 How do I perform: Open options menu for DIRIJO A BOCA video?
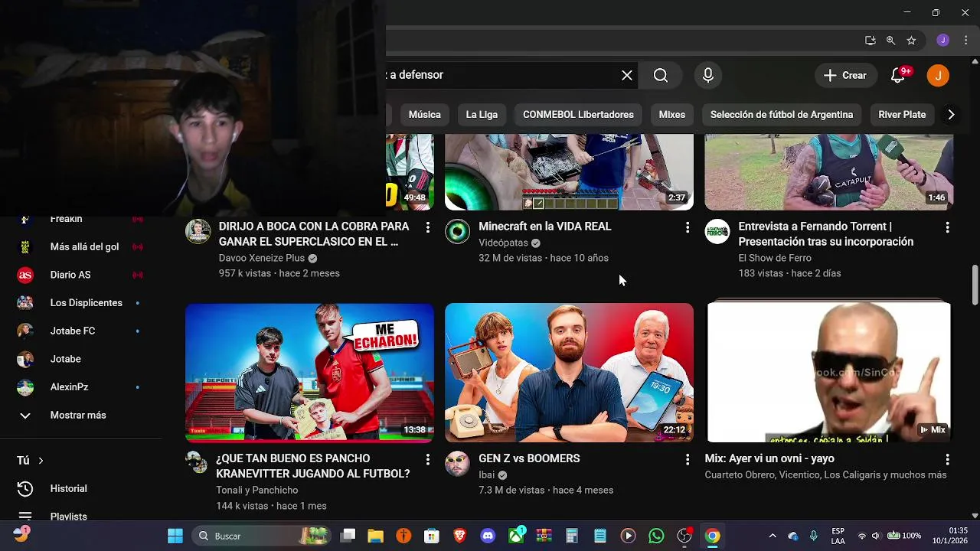(x=427, y=227)
